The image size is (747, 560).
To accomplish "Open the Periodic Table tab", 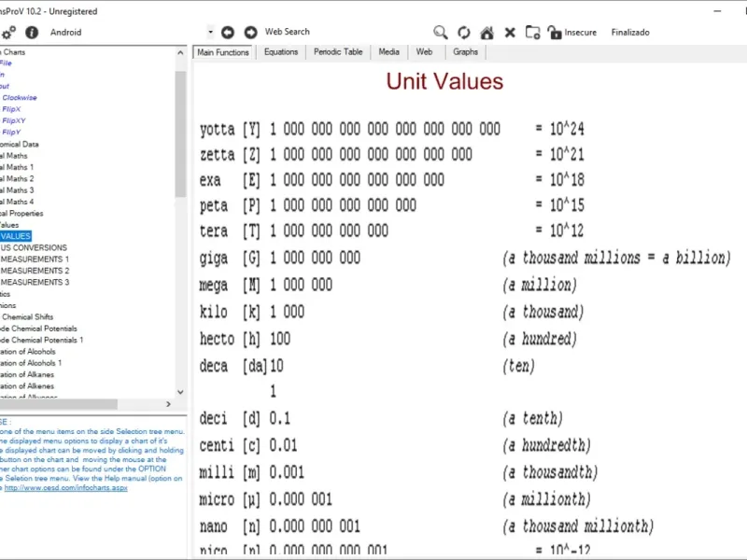I will [x=338, y=52].
